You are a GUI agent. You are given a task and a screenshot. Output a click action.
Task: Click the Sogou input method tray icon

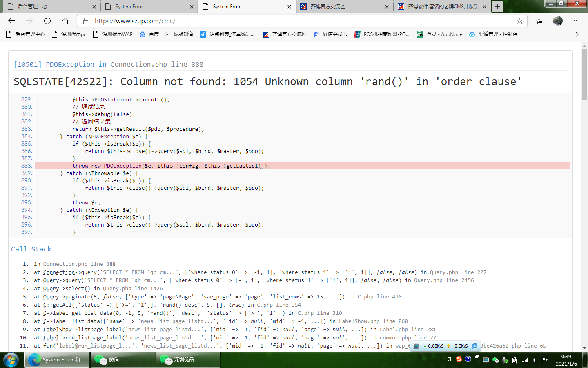click(x=459, y=359)
